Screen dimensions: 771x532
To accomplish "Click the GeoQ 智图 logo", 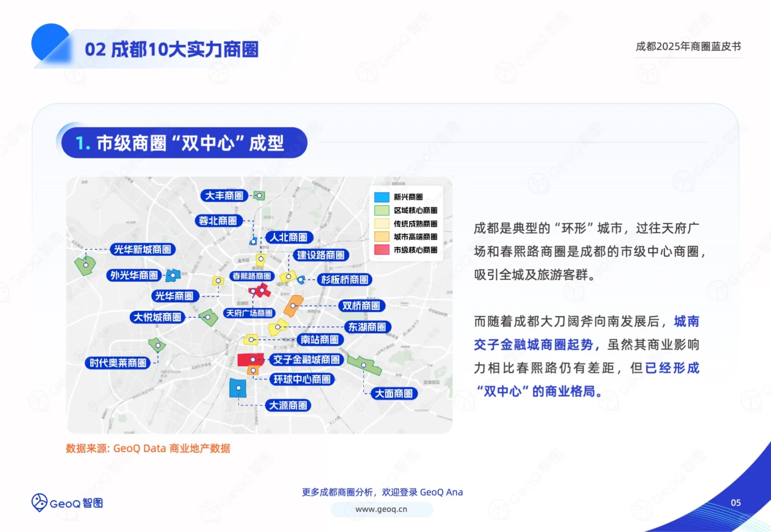I will 67,503.
